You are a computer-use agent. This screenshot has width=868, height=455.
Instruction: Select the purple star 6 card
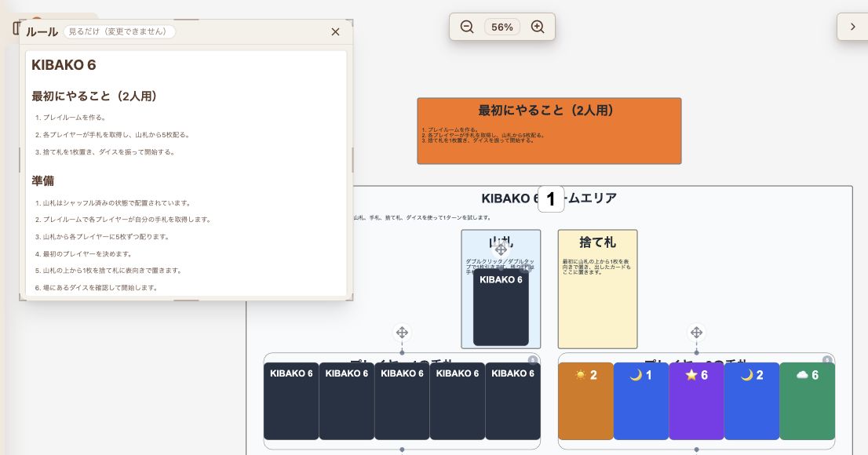click(x=696, y=402)
